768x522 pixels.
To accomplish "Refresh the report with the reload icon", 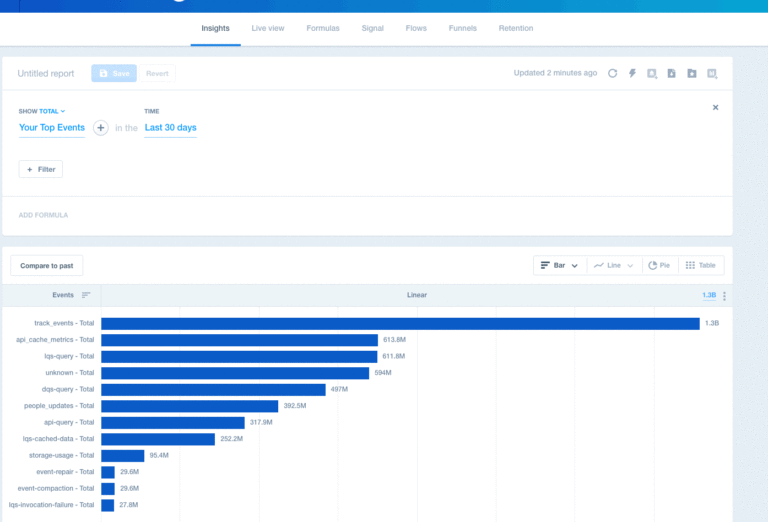I will tap(612, 73).
